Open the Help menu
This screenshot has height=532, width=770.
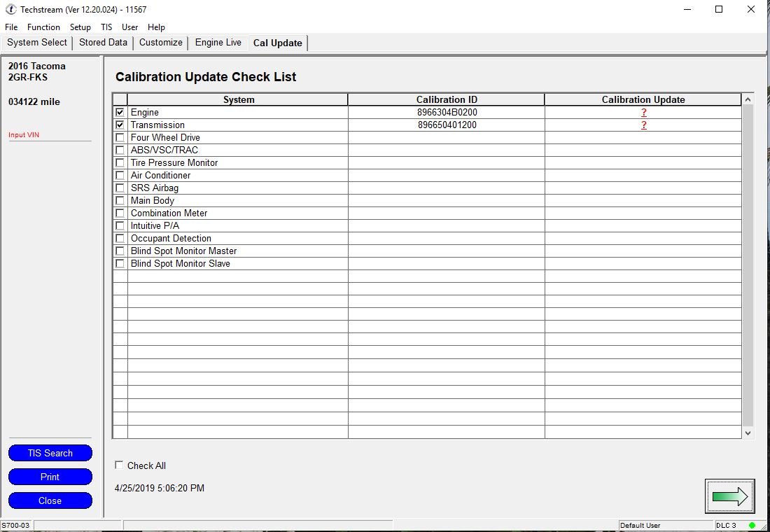[x=156, y=27]
